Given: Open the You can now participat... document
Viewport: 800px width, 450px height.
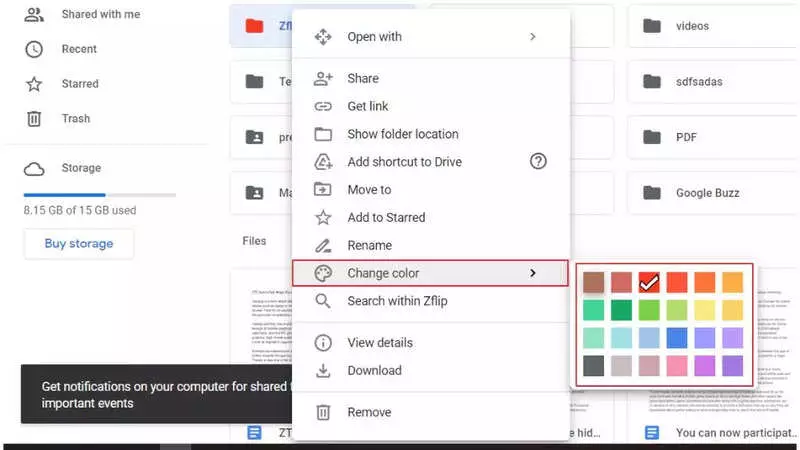Looking at the screenshot, I should [x=736, y=433].
